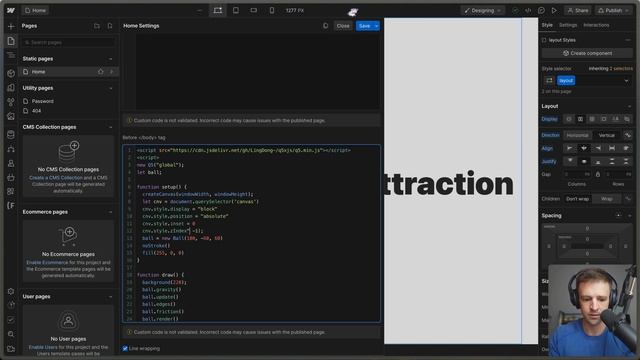Expand the style selector dropdown arrow
640x360 pixels.
click(x=626, y=81)
